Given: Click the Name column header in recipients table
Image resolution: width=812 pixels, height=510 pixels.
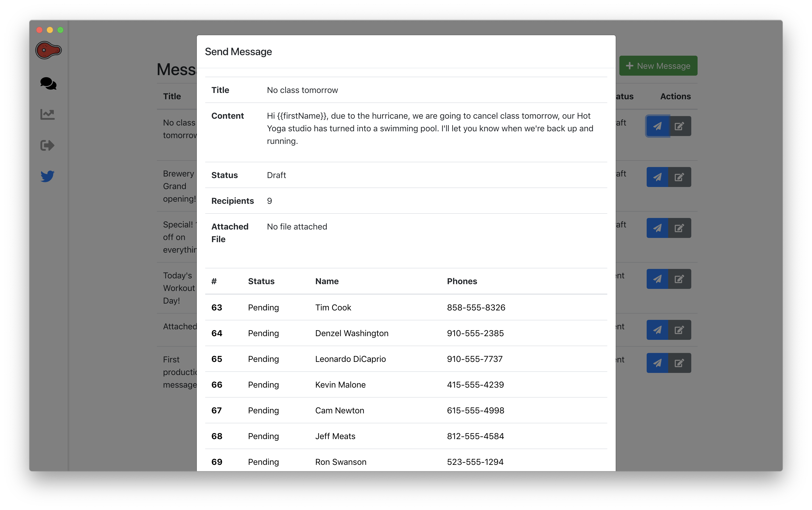Looking at the screenshot, I should click(x=327, y=281).
